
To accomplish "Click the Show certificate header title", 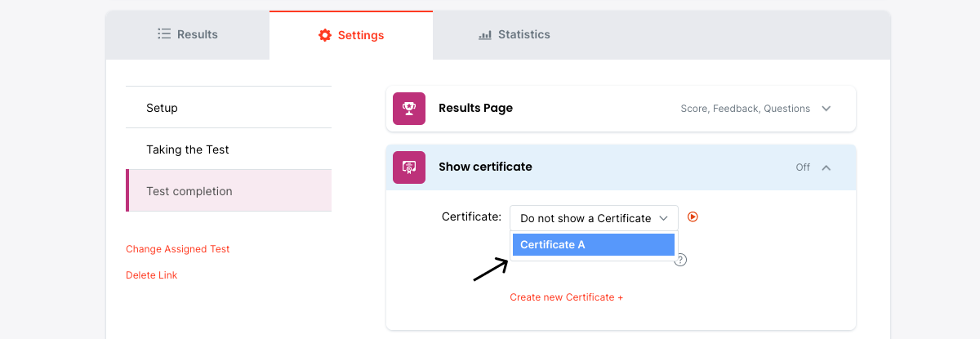I will pos(485,167).
